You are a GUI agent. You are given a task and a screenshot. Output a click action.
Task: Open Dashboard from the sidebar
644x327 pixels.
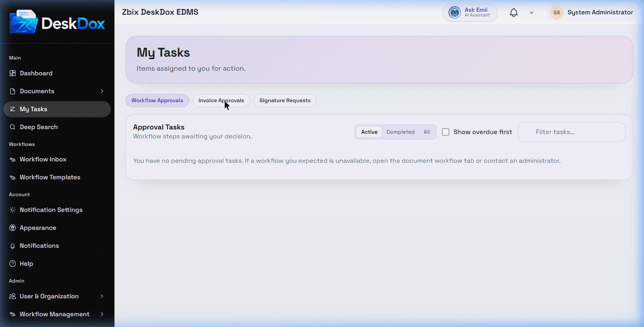click(57, 73)
